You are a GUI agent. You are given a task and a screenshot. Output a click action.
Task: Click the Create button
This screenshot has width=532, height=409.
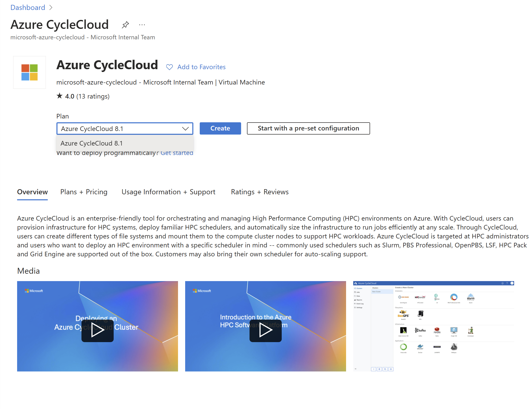coord(220,128)
